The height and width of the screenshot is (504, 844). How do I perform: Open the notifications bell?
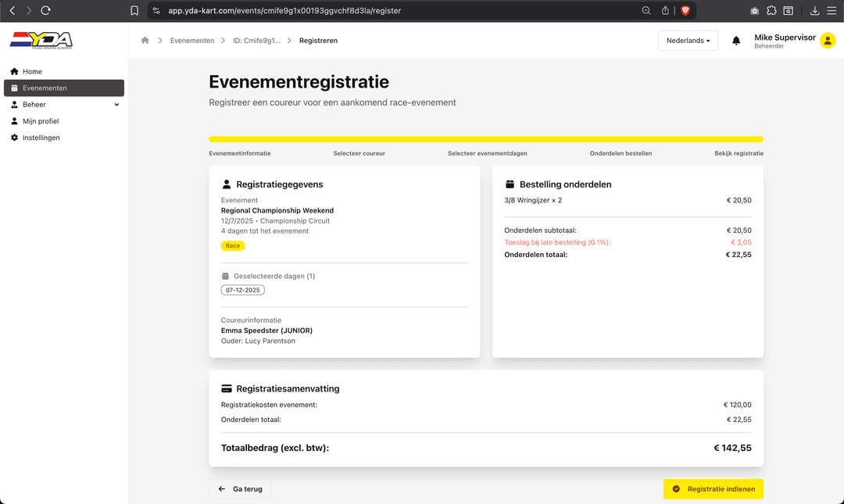[x=736, y=41]
